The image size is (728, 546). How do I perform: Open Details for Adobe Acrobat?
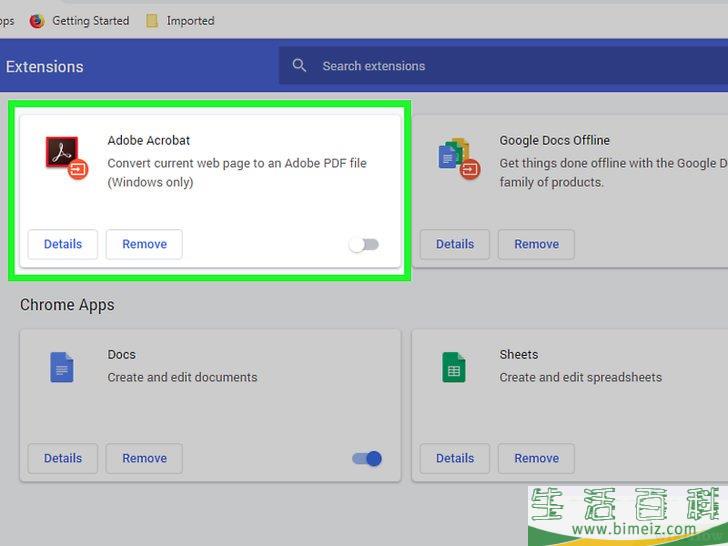click(x=63, y=244)
